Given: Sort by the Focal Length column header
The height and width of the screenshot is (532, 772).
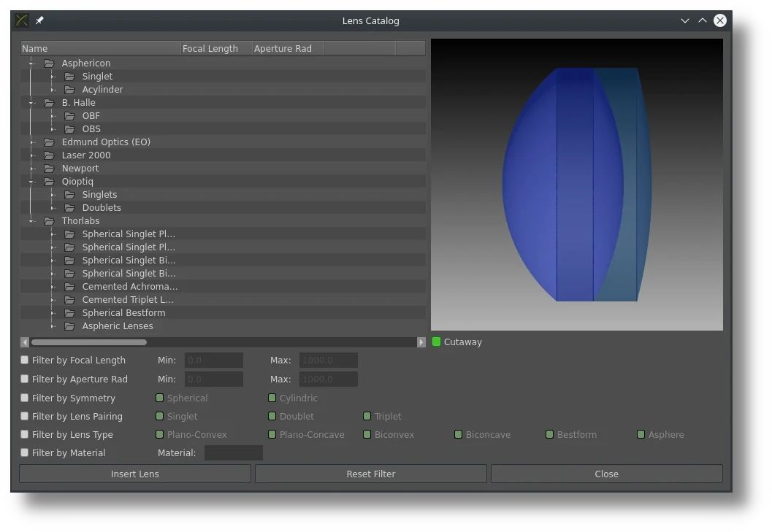Looking at the screenshot, I should tap(215, 48).
